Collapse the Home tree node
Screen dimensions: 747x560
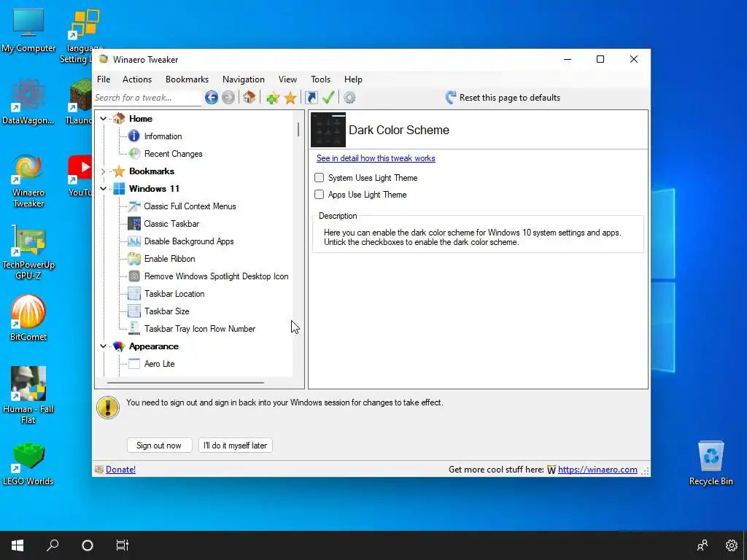(x=103, y=119)
